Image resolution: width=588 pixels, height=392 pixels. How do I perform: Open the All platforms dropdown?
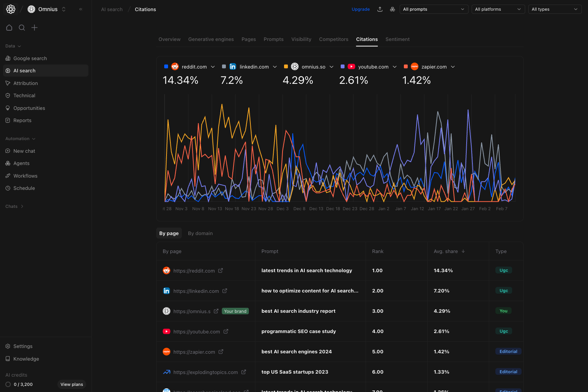(x=498, y=9)
